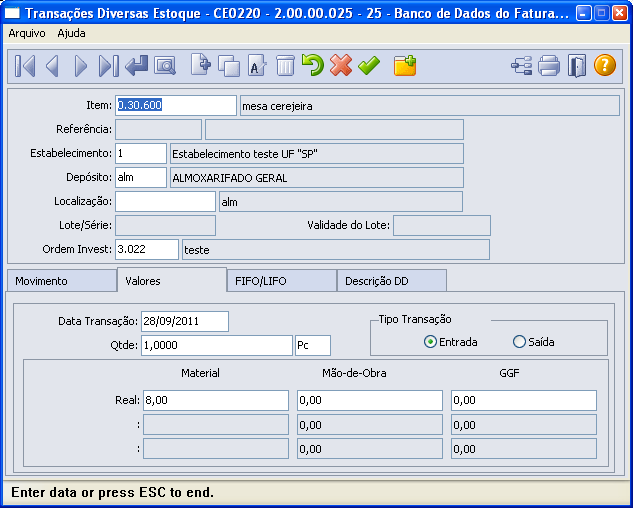Image resolution: width=633 pixels, height=508 pixels.
Task: Click the empty Localização input field
Action: 166,202
